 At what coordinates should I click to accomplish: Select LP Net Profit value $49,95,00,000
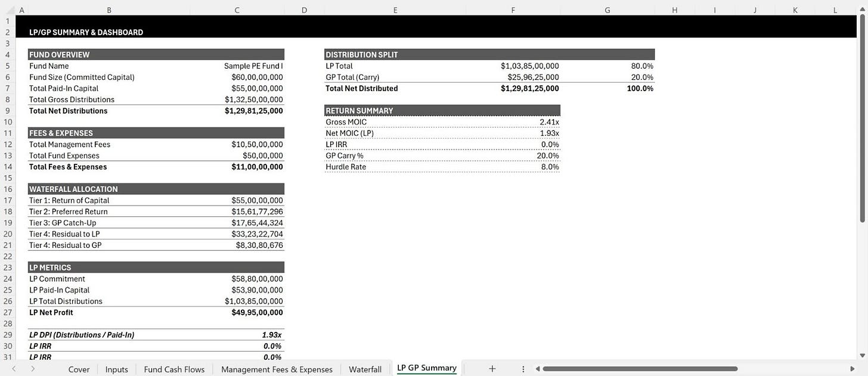[257, 312]
